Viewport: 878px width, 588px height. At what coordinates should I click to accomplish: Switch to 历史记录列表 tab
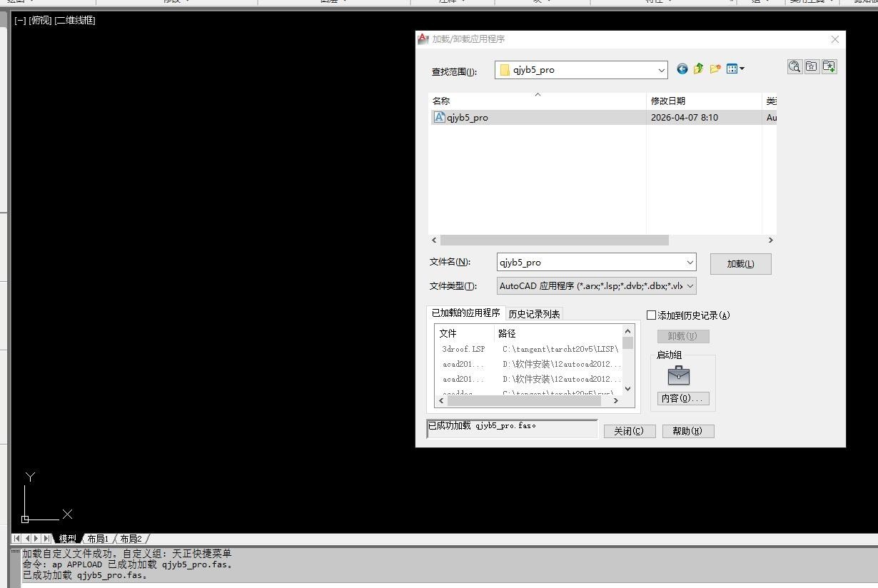click(534, 314)
